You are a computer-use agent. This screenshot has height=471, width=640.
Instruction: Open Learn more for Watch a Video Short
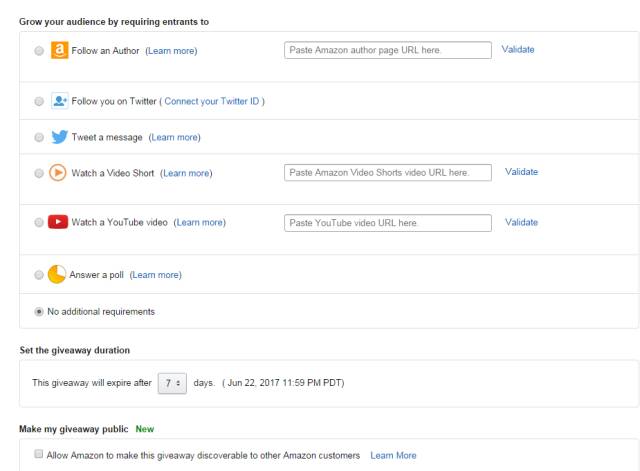(x=186, y=173)
